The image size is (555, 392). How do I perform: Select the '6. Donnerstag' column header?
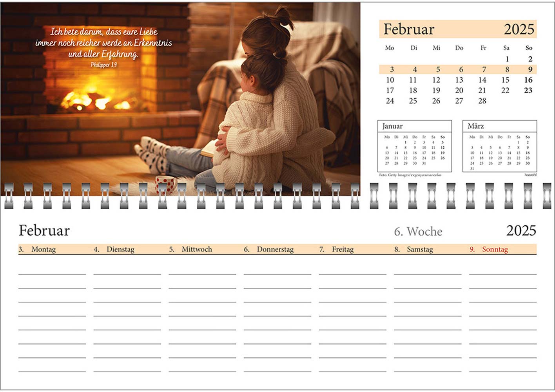pyautogui.click(x=268, y=249)
